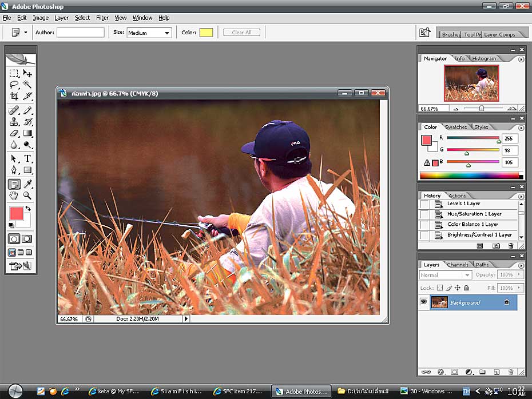The width and height of the screenshot is (532, 399).
Task: Select the Move tool
Action: [27, 73]
